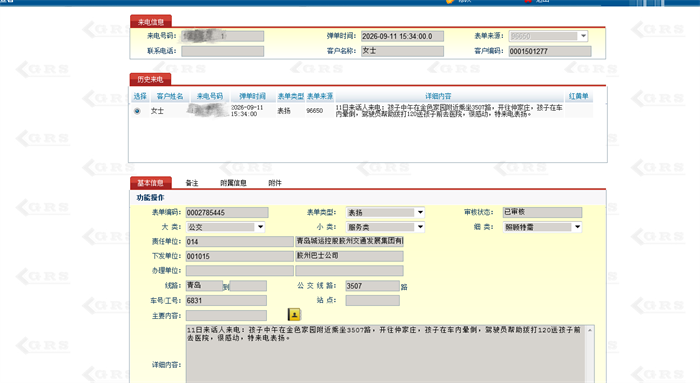700x383 pixels.
Task: Click the 来电信息 section tab
Action: click(x=150, y=22)
